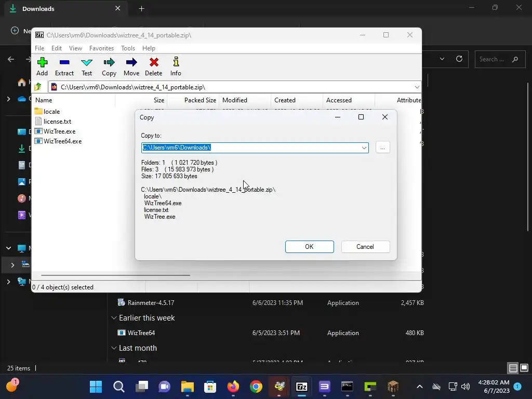This screenshot has height=399, width=532.
Task: Click the volume icon in system tray
Action: coord(465,387)
